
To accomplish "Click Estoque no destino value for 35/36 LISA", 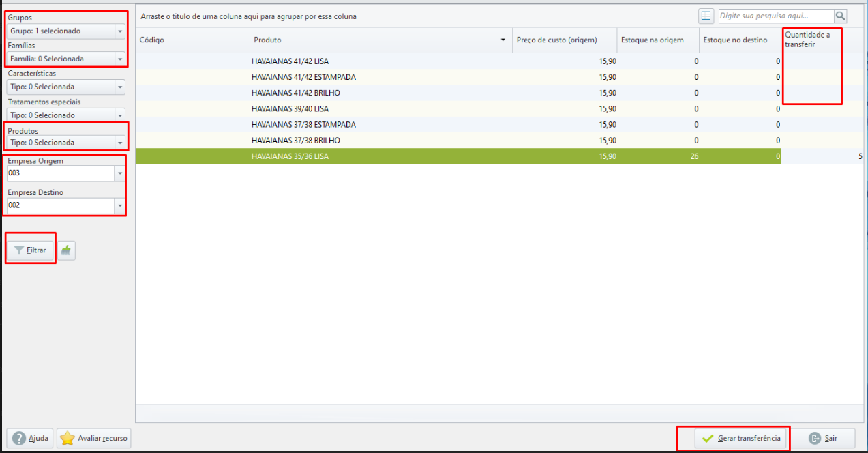I will [x=778, y=156].
